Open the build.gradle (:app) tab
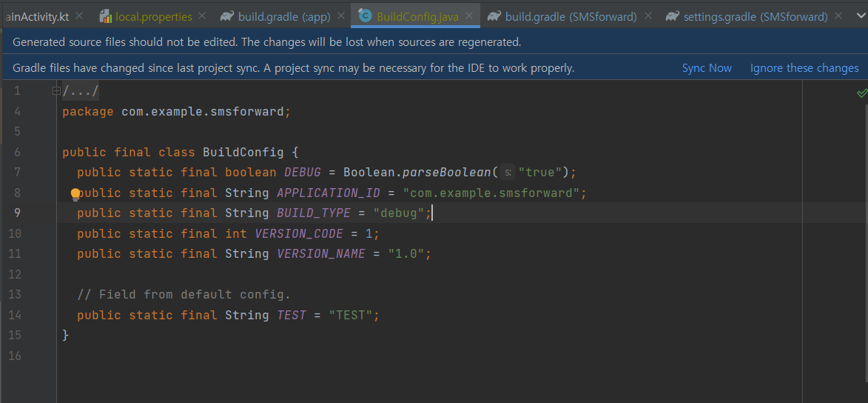Viewport: 868px width, 403px height. tap(284, 16)
